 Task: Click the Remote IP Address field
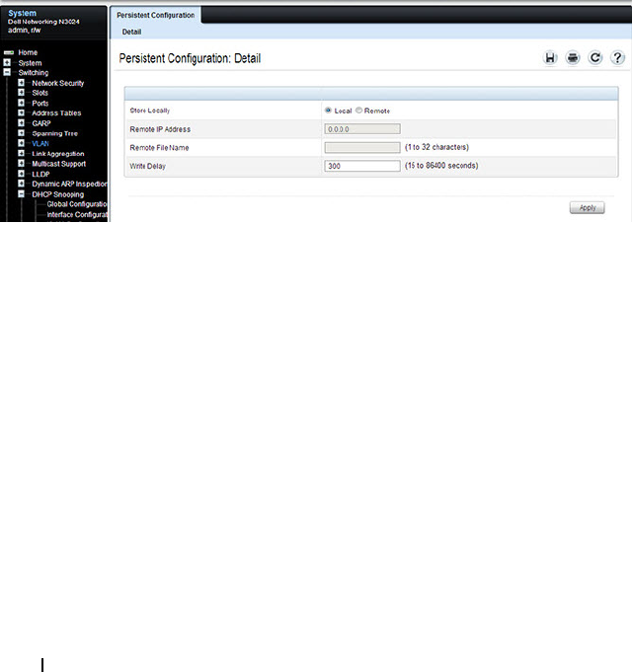coord(362,129)
